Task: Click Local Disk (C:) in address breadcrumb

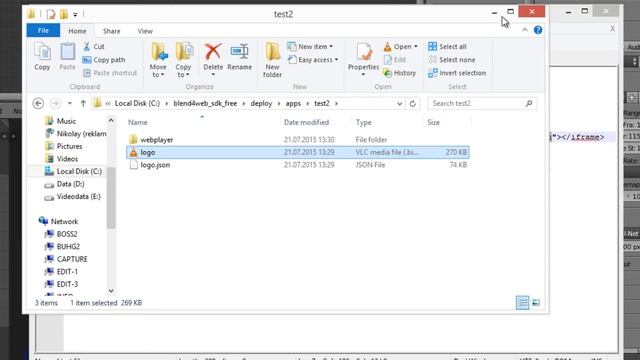Action: 137,103
